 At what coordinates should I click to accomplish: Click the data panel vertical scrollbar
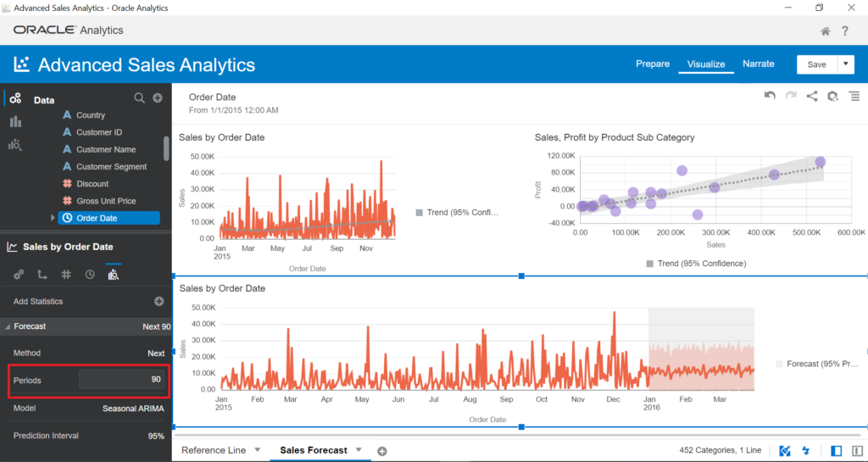pos(166,148)
